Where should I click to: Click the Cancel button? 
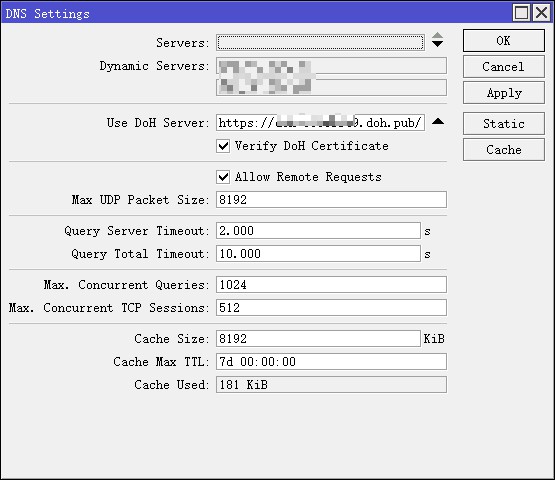click(503, 67)
